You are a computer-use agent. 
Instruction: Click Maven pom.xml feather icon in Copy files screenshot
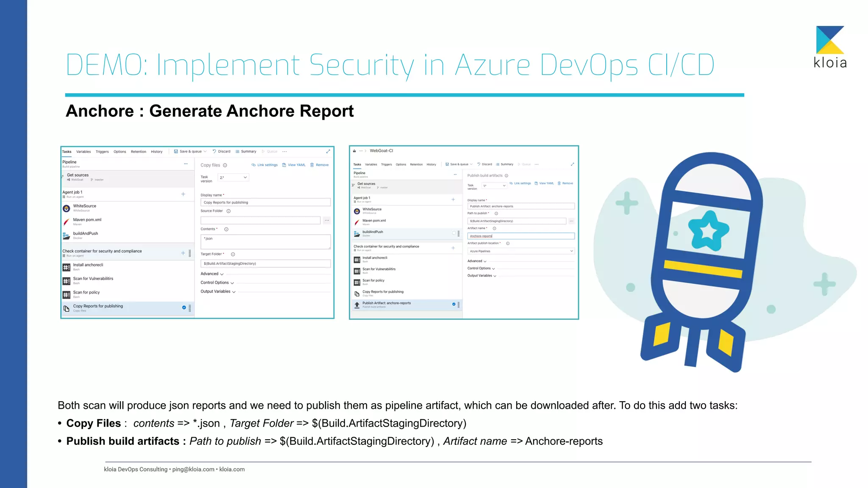(66, 222)
